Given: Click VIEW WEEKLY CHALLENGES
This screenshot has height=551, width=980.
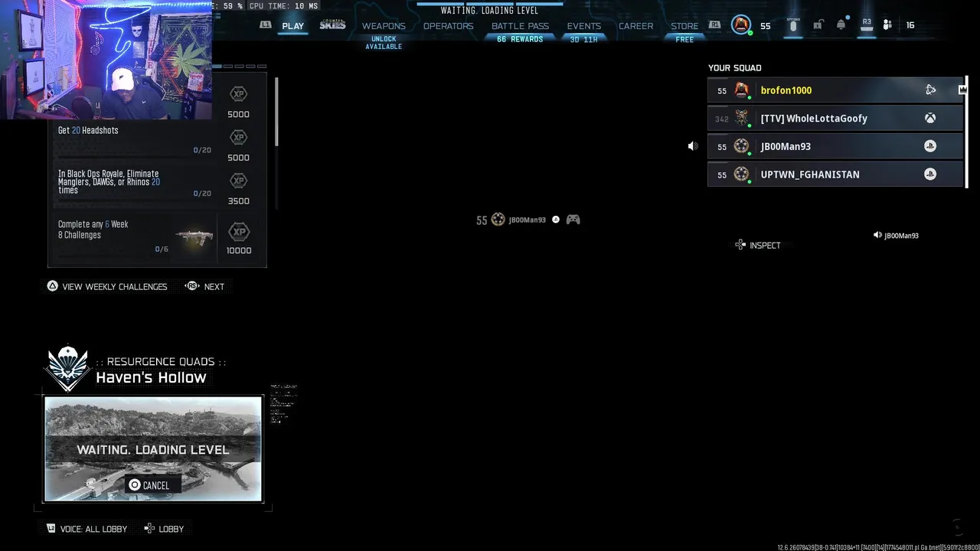Looking at the screenshot, I should pos(115,287).
